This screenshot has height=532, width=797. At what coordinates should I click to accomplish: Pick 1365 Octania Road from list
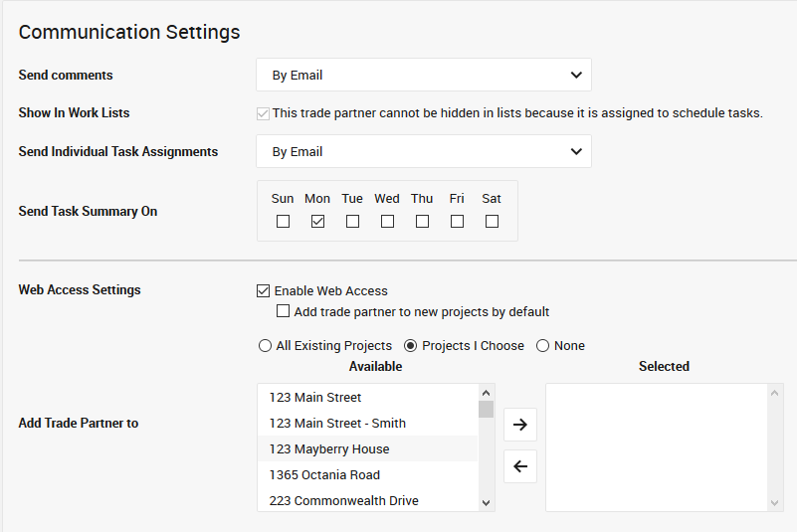324,475
